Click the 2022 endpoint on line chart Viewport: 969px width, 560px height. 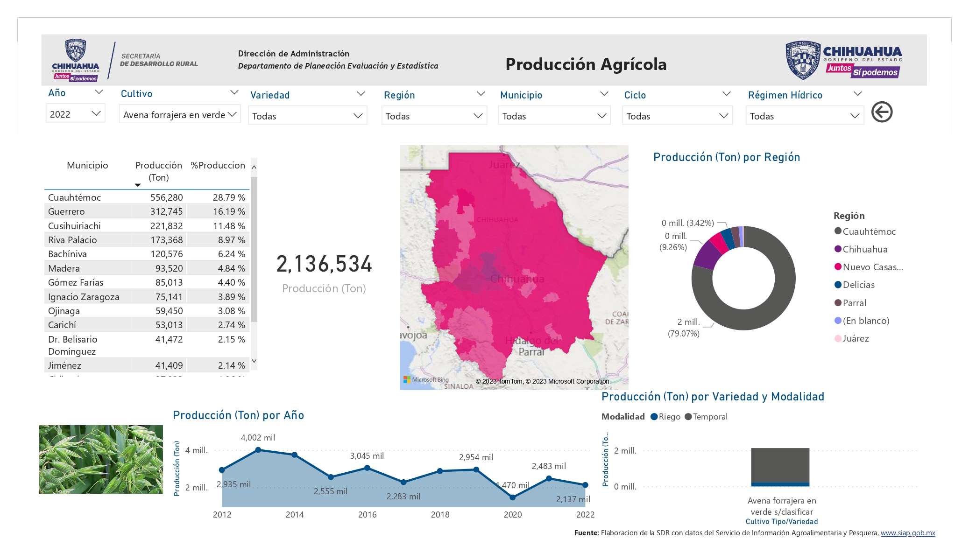click(x=585, y=485)
